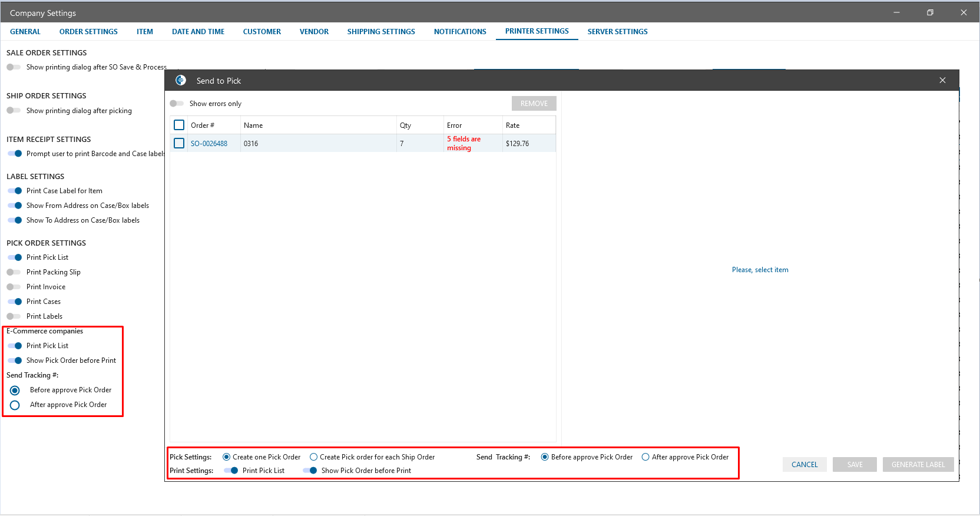Click the Cancel button
This screenshot has width=980, height=516.
pos(804,465)
